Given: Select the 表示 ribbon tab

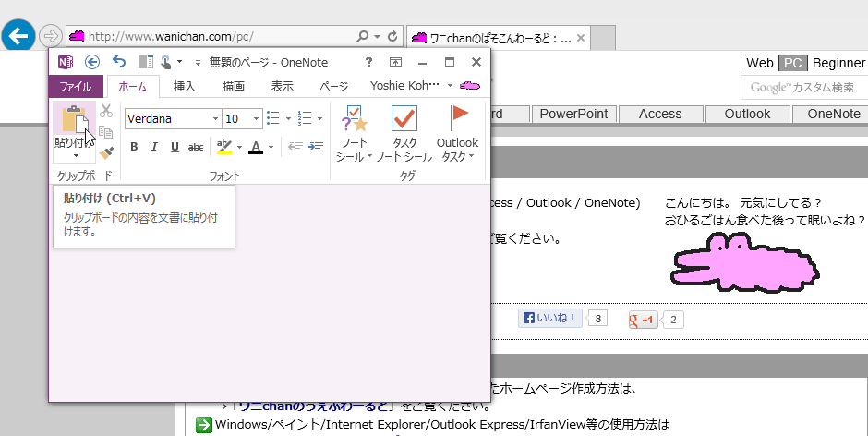Looking at the screenshot, I should [x=282, y=87].
